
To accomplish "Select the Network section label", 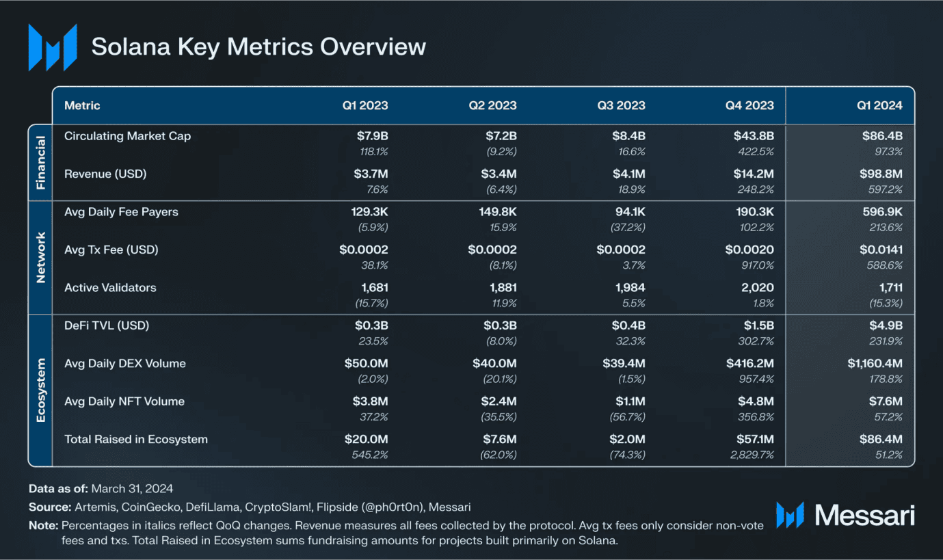I will pyautogui.click(x=40, y=257).
